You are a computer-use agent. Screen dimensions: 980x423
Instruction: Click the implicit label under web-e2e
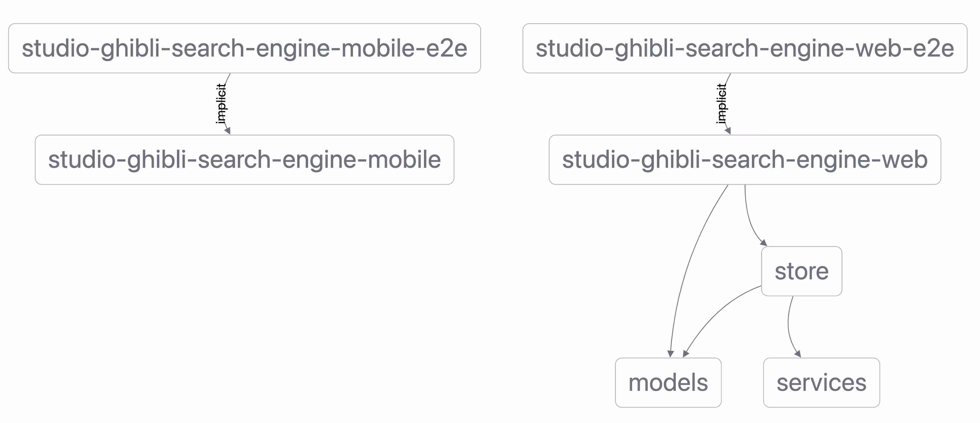pyautogui.click(x=721, y=104)
